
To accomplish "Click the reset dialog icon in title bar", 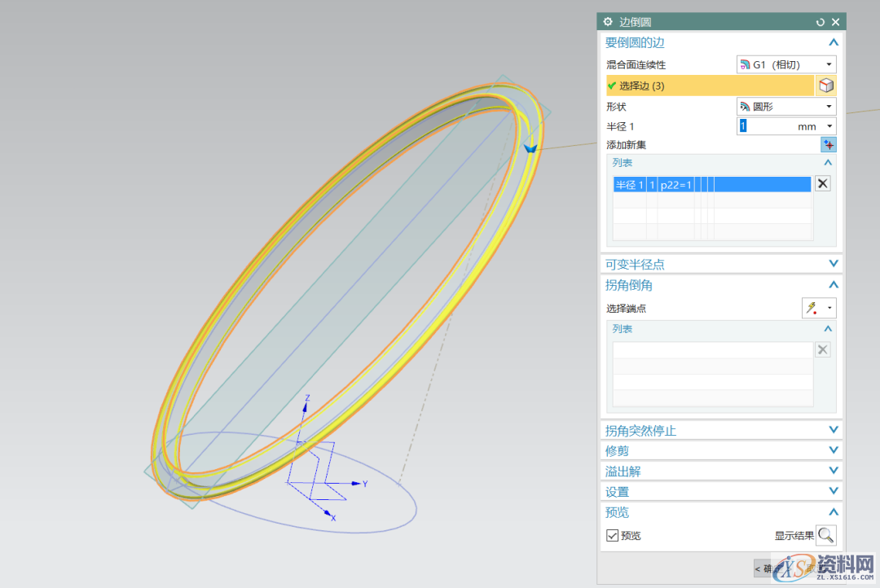I will click(820, 22).
